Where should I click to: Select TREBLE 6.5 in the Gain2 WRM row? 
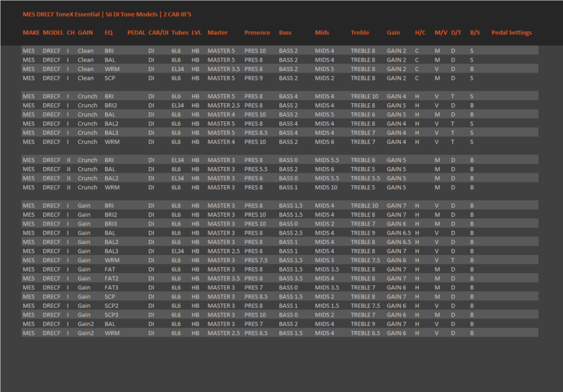point(365,333)
